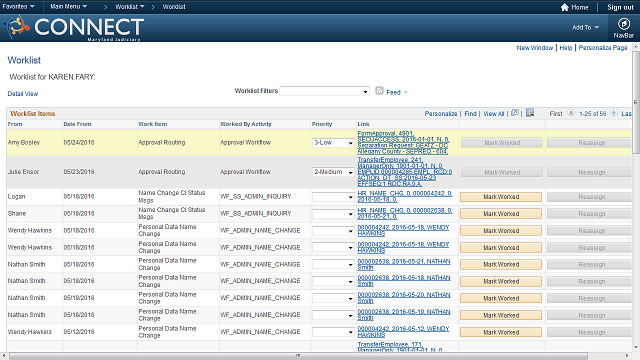The width and height of the screenshot is (640, 360).
Task: Select the final Worklist breadcrumb item
Action: (174, 7)
